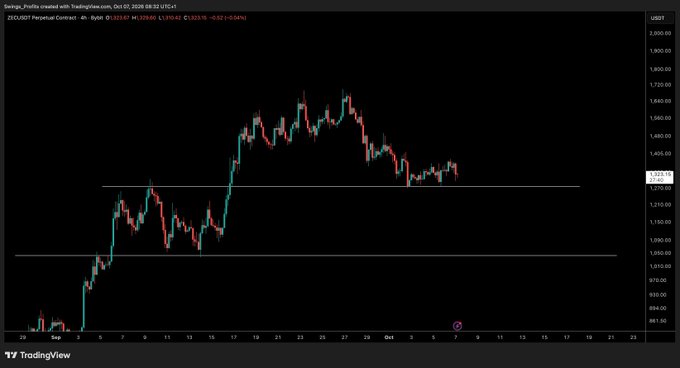Screen dimensions: 680x368
Task: Click the 970.00 price axis label
Action: point(659,280)
